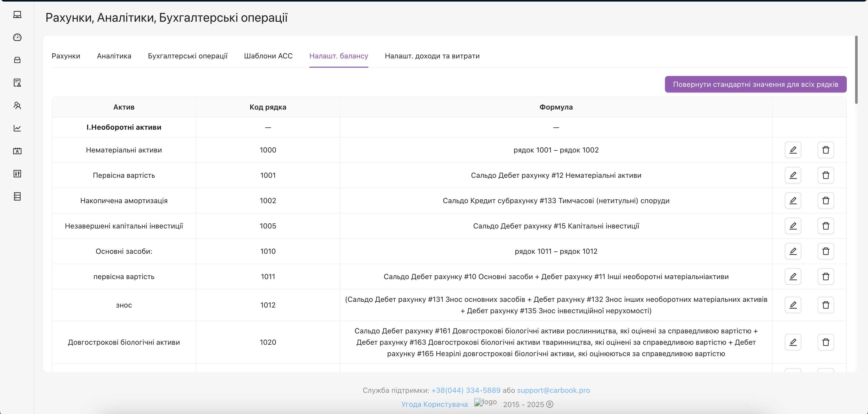Open the dashboard gauge sidebar icon

17,37
